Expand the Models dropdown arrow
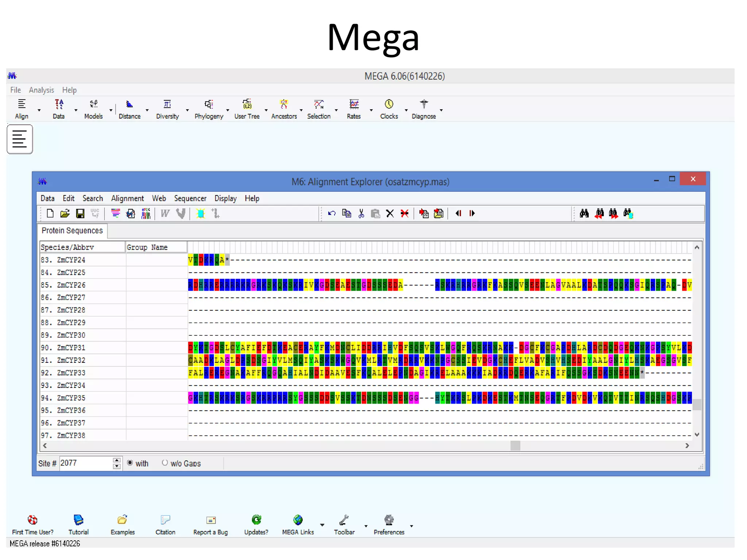Viewport: 747px width, 560px height. coord(111,110)
